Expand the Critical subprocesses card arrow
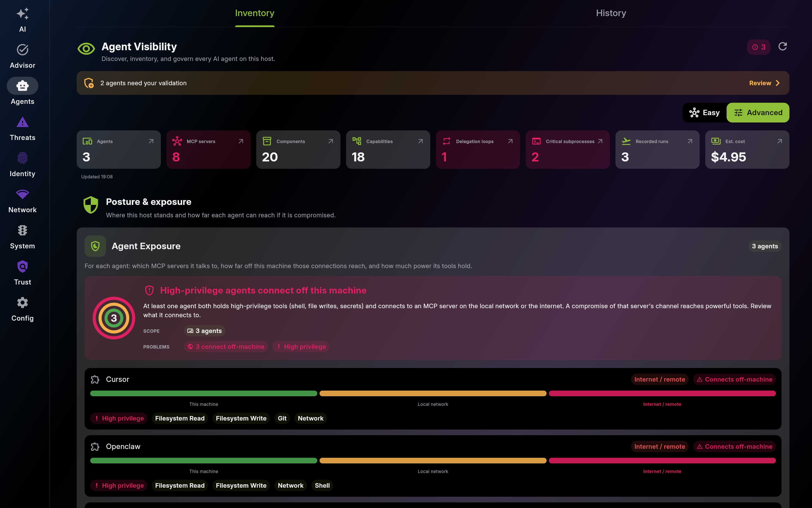This screenshot has height=508, width=812. point(600,141)
